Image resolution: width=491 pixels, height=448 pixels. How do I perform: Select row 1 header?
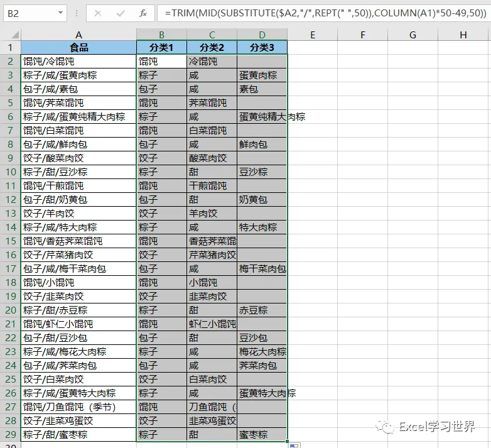[10, 48]
